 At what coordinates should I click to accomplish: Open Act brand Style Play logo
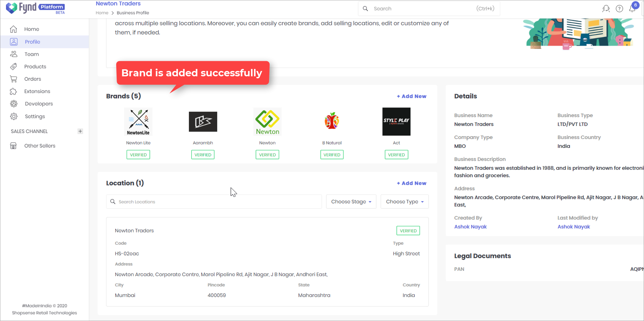click(x=396, y=122)
